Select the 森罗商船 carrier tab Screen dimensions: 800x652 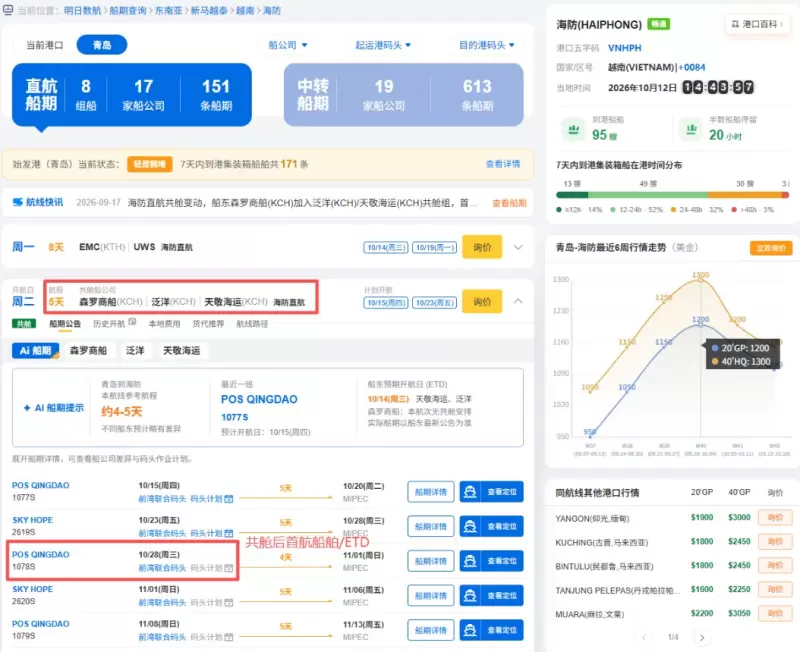point(88,350)
